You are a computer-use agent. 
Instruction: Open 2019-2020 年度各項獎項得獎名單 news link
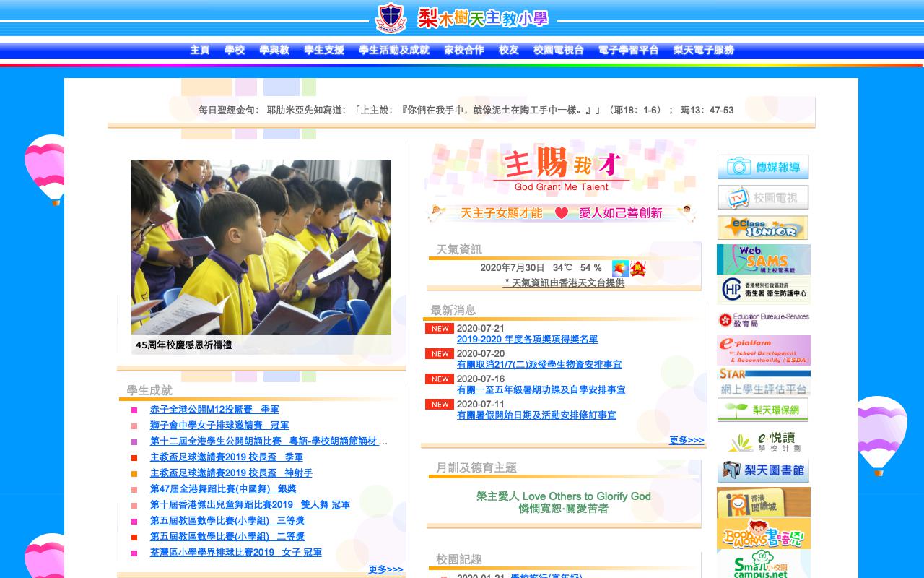pos(529,339)
